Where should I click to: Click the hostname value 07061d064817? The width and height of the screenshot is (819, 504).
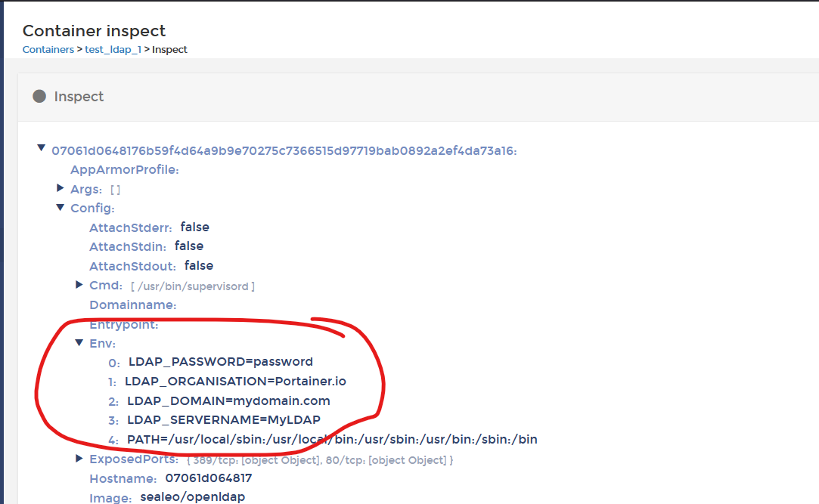[209, 478]
